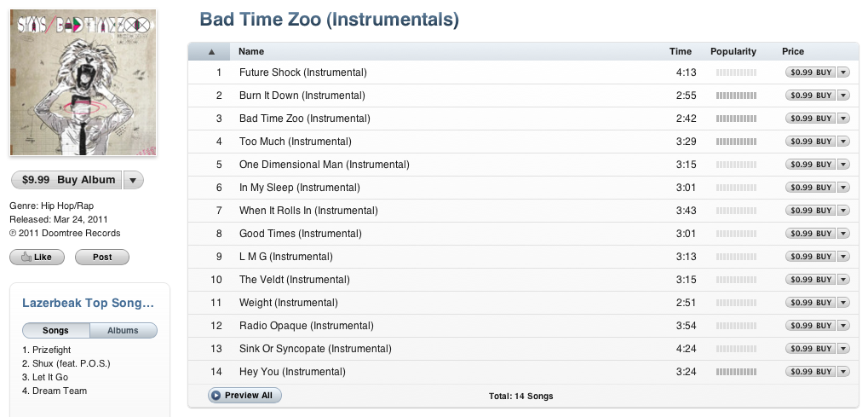Image resolution: width=868 pixels, height=417 pixels.
Task: Select the Songs tab in Top Songs
Action: tap(56, 331)
